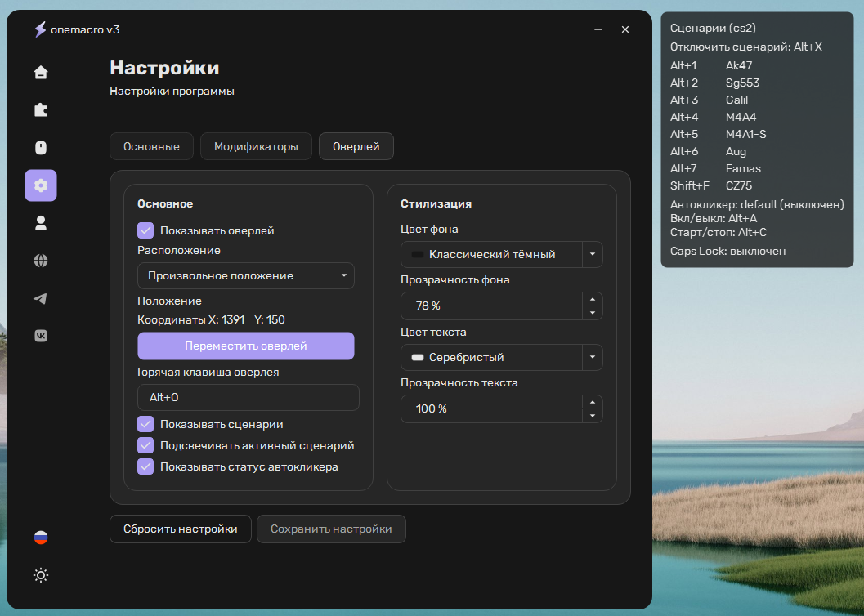Viewport: 864px width, 616px height.
Task: Click the Alt+0 overlay hotkey field
Action: click(248, 398)
